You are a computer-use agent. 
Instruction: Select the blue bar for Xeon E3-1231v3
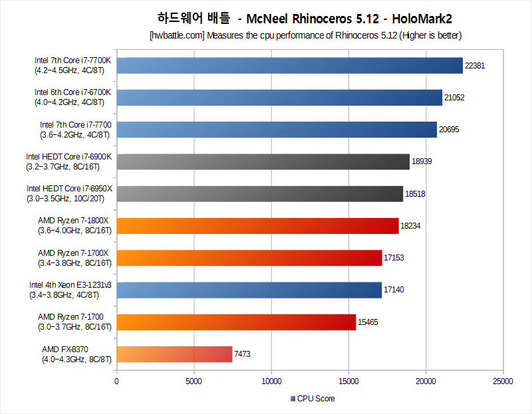pos(249,290)
